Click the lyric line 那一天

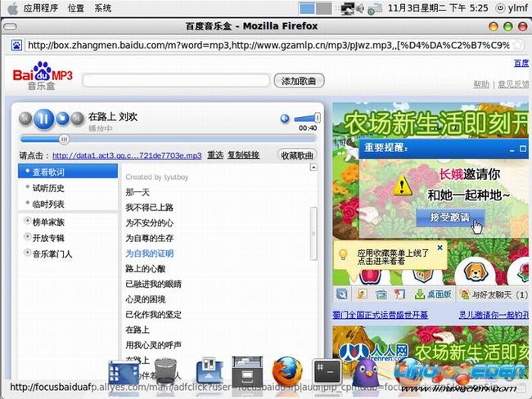(138, 192)
